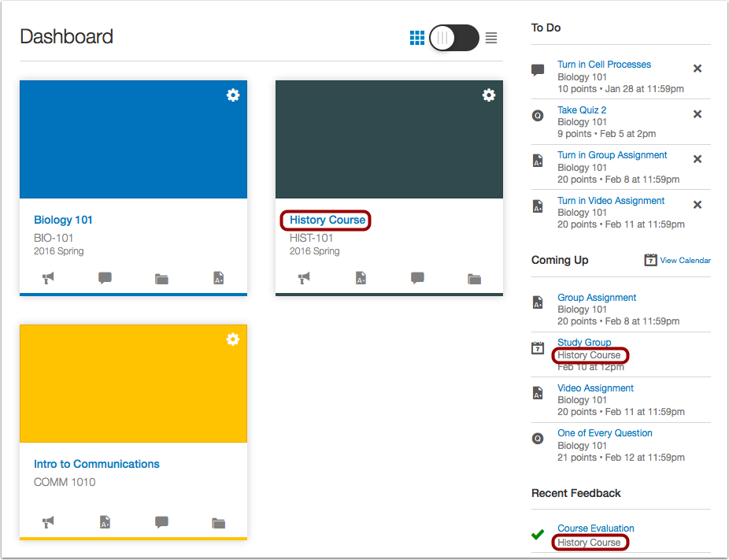This screenshot has width=729, height=560.
Task: Dismiss the Turn in Cell Processes task
Action: coord(698,68)
